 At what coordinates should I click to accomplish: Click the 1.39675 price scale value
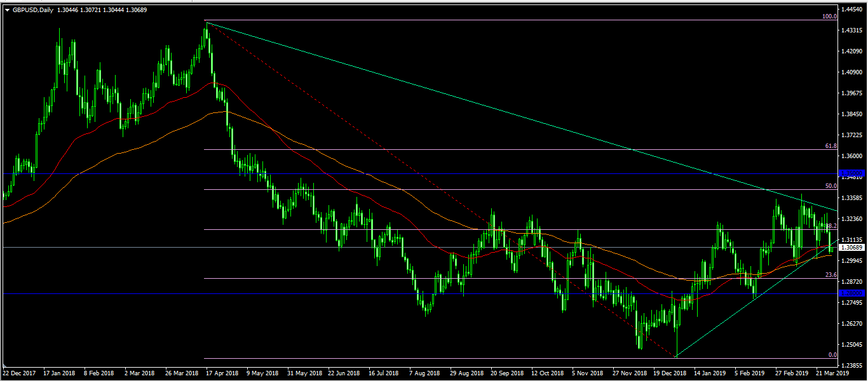click(853, 93)
